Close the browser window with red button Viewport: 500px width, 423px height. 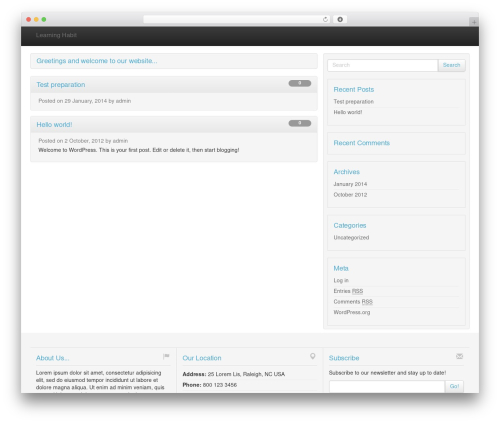(x=29, y=19)
